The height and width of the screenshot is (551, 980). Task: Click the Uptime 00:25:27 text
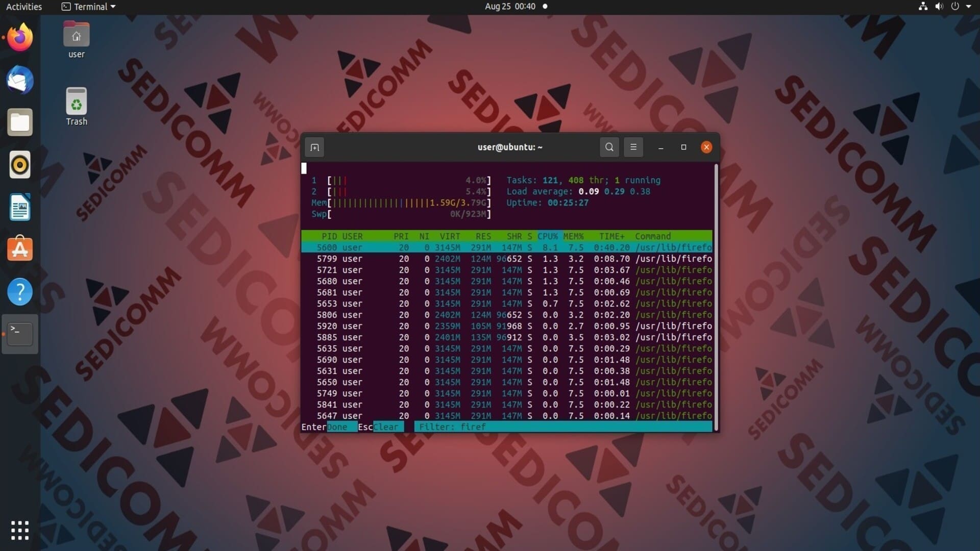coord(547,203)
